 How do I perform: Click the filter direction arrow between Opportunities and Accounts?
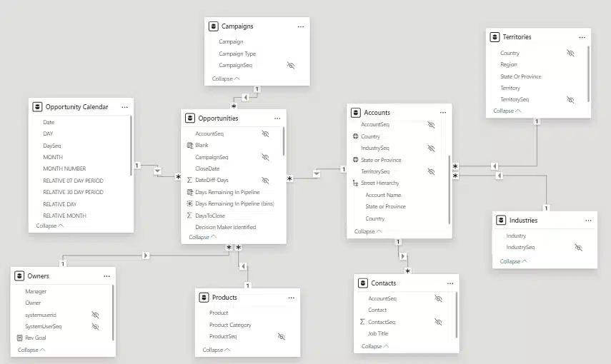317,173
